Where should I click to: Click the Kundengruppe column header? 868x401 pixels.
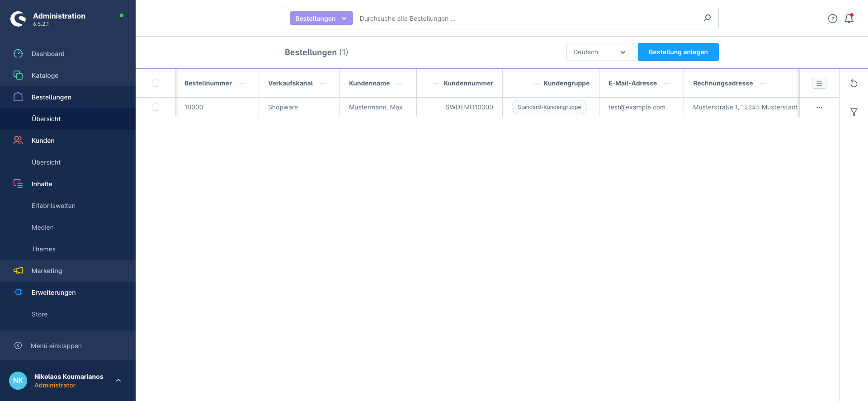pyautogui.click(x=566, y=83)
